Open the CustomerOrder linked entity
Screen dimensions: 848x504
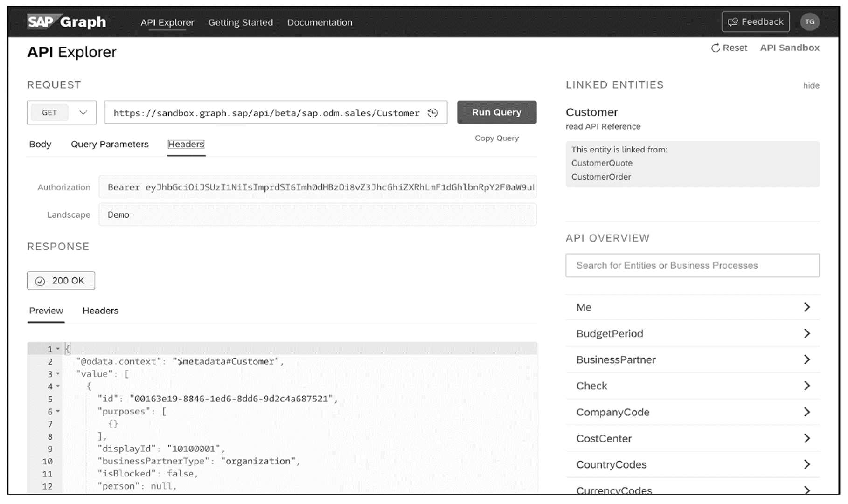click(x=601, y=177)
